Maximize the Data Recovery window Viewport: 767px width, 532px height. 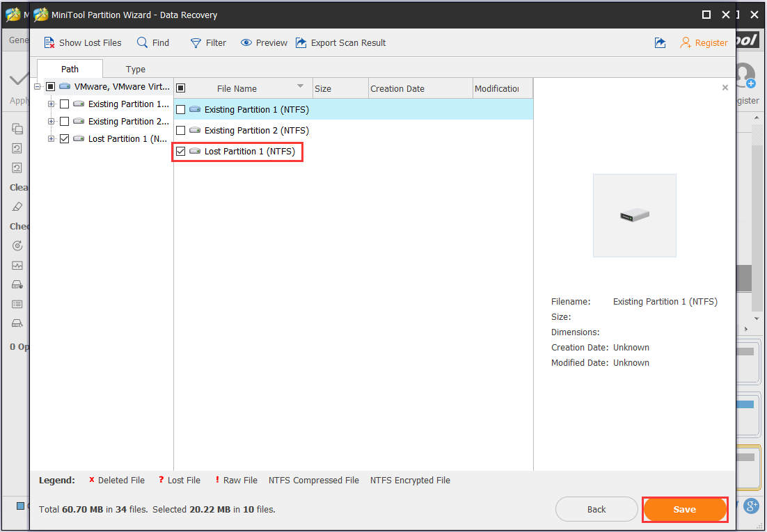tap(706, 15)
